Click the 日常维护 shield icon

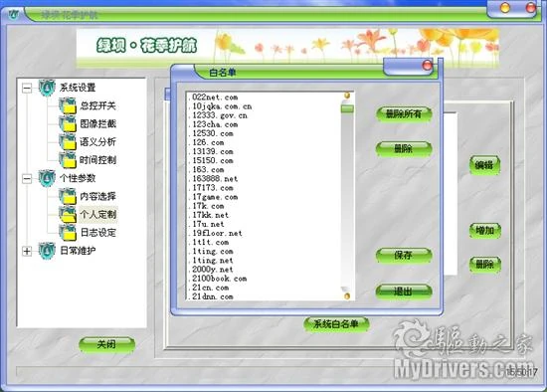(x=47, y=251)
